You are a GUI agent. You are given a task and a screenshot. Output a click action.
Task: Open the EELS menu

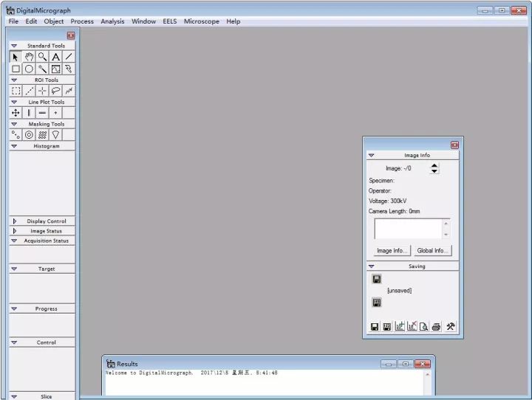[170, 21]
